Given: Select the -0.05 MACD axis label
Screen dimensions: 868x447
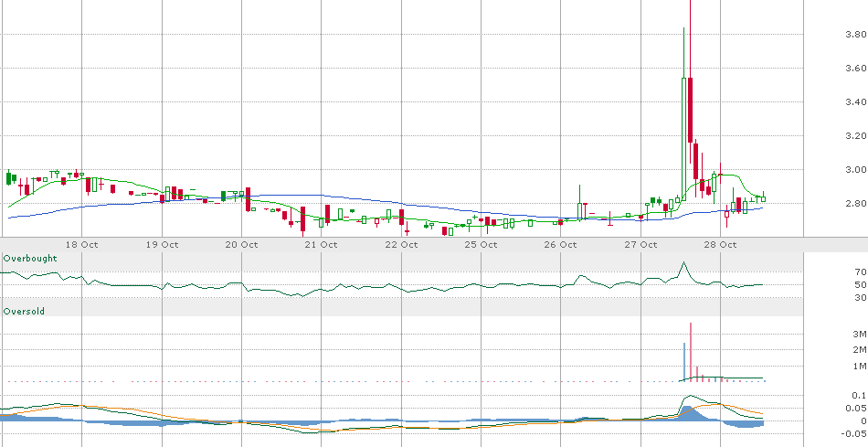Looking at the screenshot, I should [x=854, y=433].
